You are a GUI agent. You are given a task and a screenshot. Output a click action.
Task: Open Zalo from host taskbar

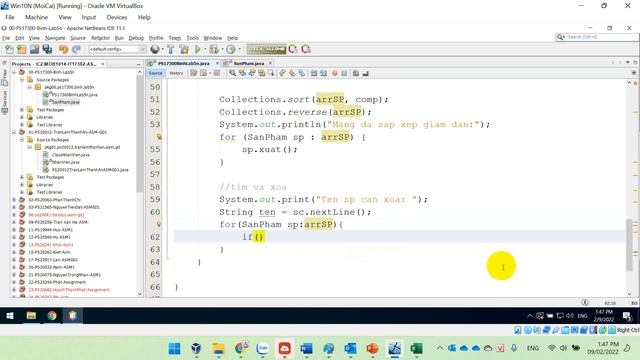point(262,349)
